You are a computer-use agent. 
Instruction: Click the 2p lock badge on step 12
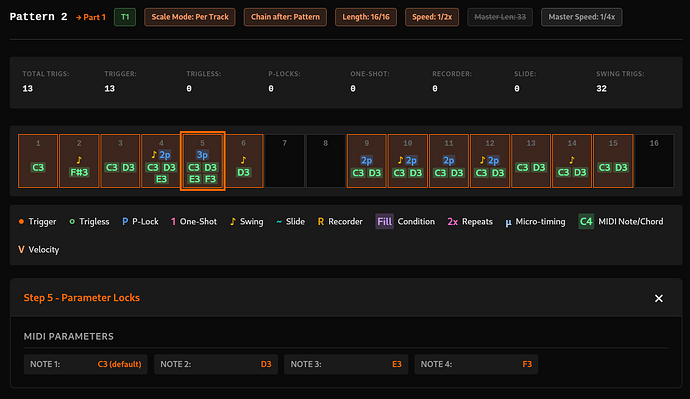tap(494, 160)
